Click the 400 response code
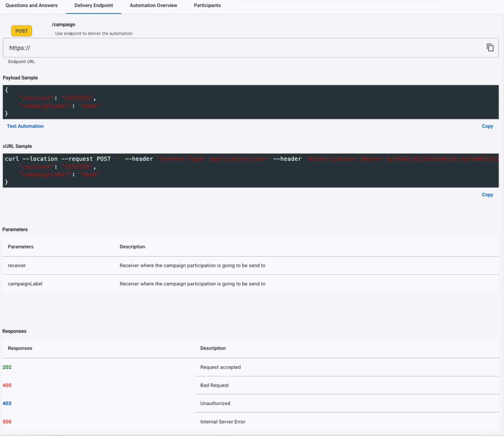 tap(7, 385)
